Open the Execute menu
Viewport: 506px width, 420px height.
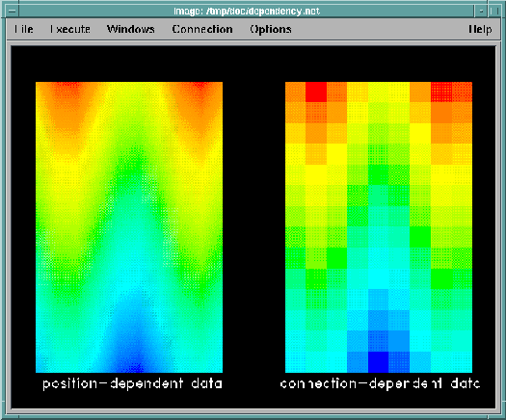point(70,29)
